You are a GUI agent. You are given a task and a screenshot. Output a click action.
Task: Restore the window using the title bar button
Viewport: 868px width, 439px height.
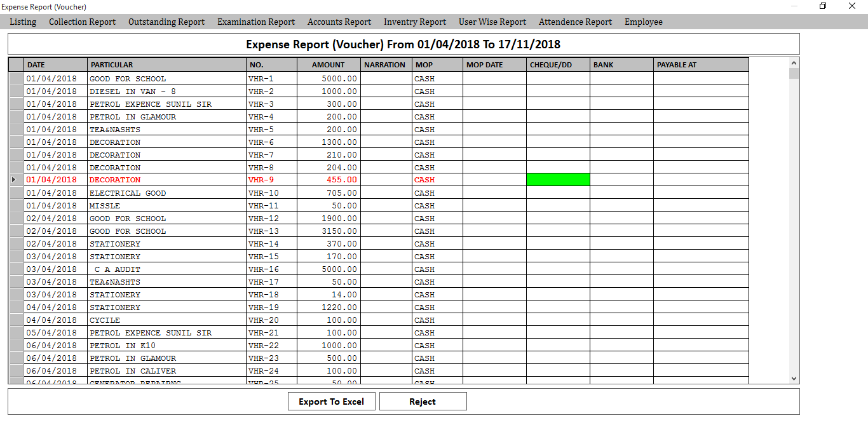click(x=823, y=6)
